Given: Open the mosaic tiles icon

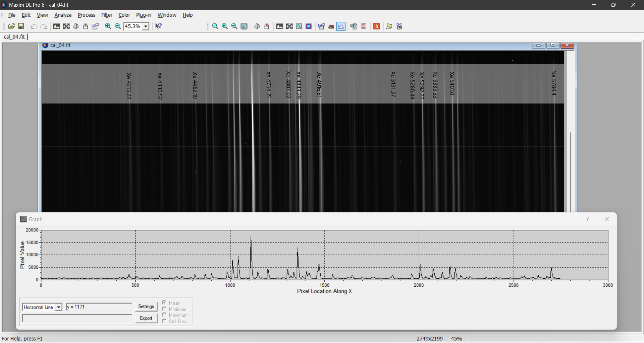Looking at the screenshot, I should (399, 26).
